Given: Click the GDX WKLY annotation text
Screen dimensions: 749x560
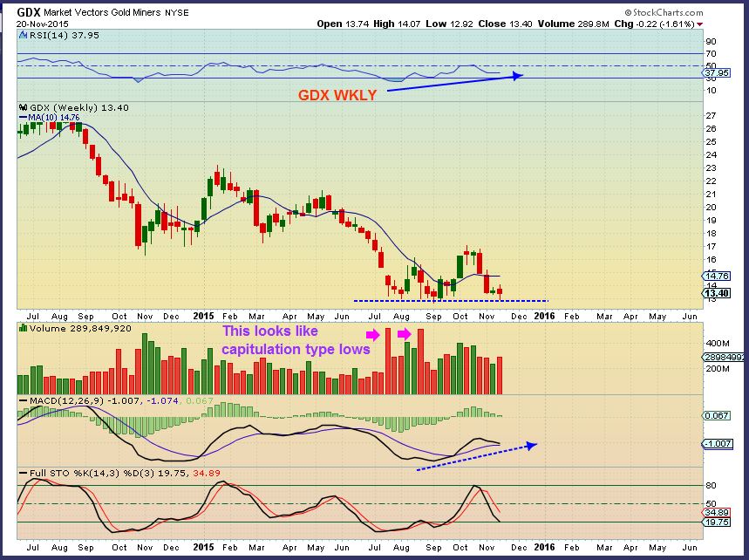Looking at the screenshot, I should click(x=337, y=95).
